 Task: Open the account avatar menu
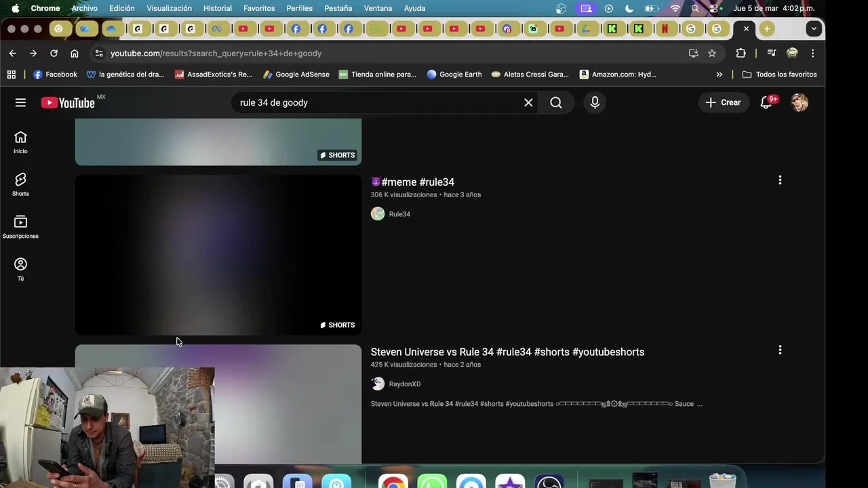click(x=800, y=102)
